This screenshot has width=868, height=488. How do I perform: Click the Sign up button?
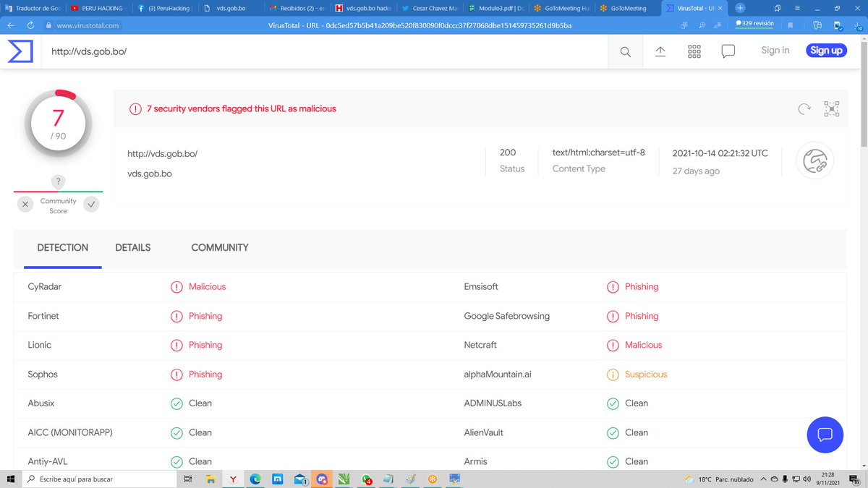coord(826,51)
